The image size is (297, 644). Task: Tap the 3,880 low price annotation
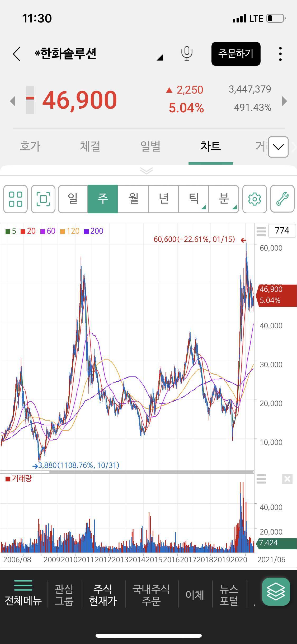[x=79, y=465]
